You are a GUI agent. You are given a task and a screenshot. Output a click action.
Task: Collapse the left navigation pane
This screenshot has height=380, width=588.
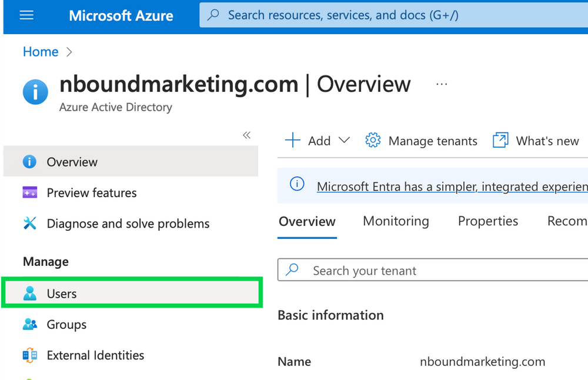point(247,135)
